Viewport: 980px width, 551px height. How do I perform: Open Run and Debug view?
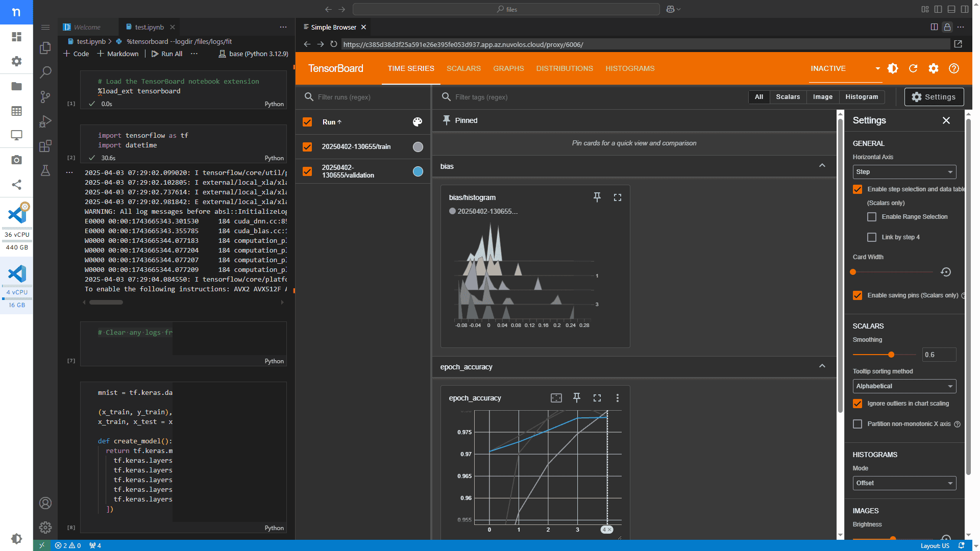[45, 121]
